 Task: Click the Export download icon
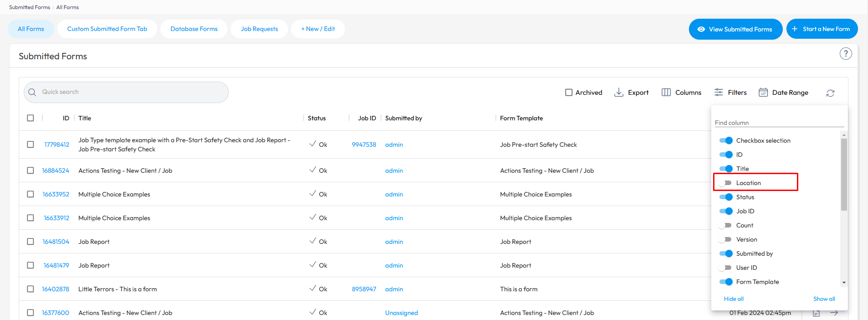tap(619, 93)
